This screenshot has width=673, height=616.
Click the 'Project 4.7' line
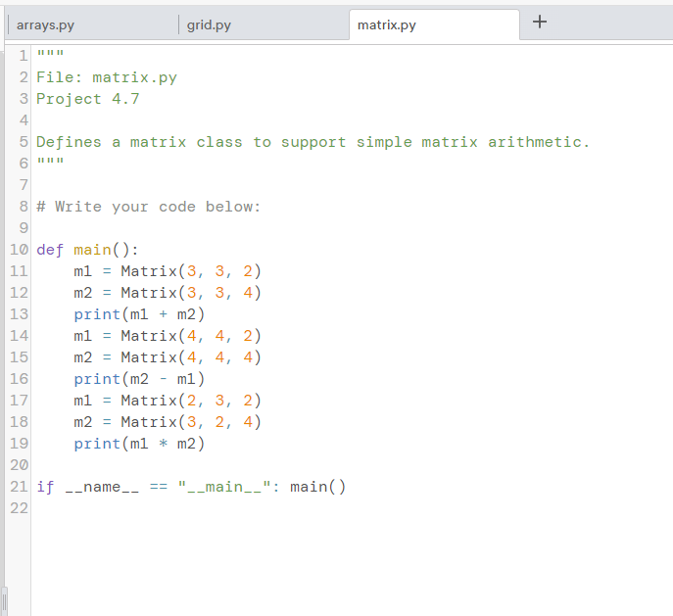coord(87,99)
